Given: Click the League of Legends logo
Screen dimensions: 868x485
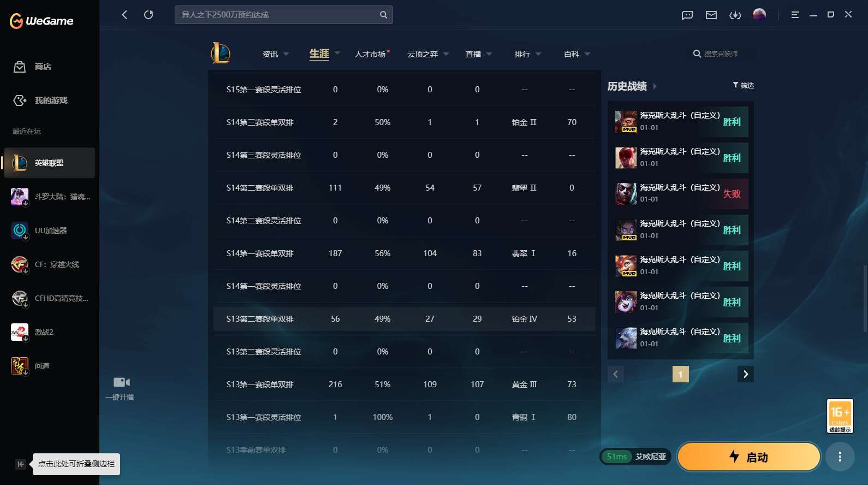Looking at the screenshot, I should [221, 54].
